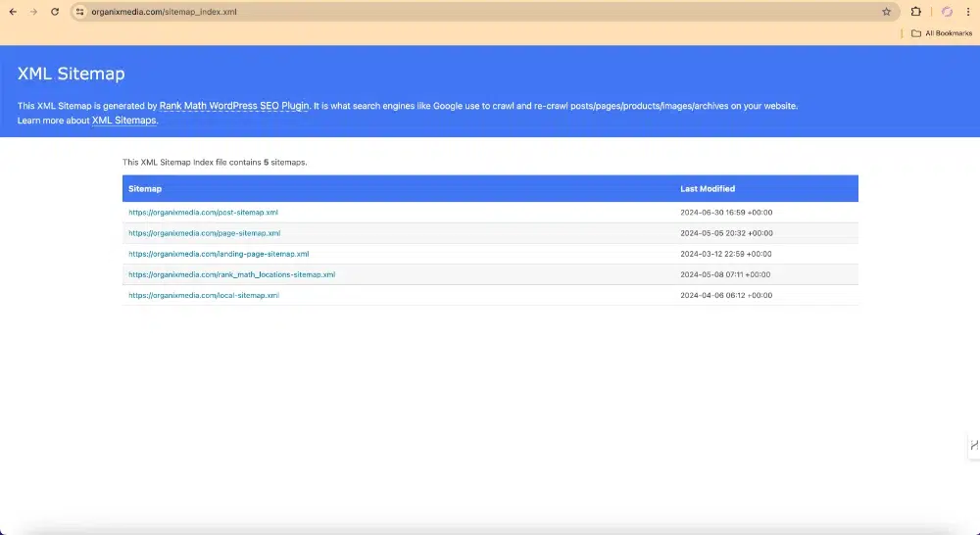
Task: Open the browser extensions puzzle icon
Action: pos(915,12)
